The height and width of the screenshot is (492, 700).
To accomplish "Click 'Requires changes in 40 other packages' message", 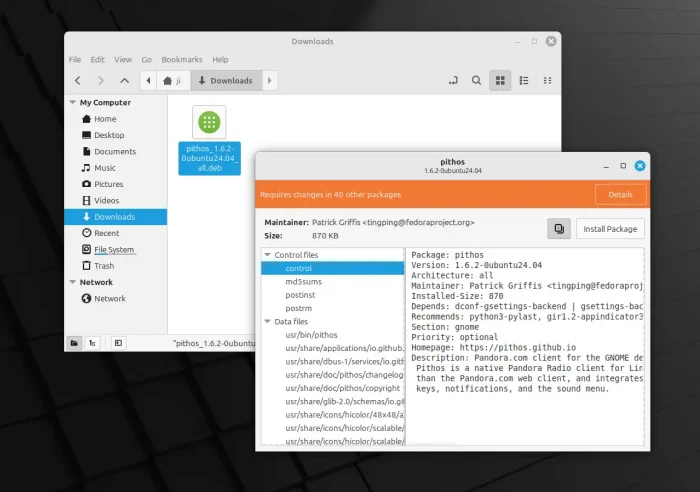I will click(330, 195).
